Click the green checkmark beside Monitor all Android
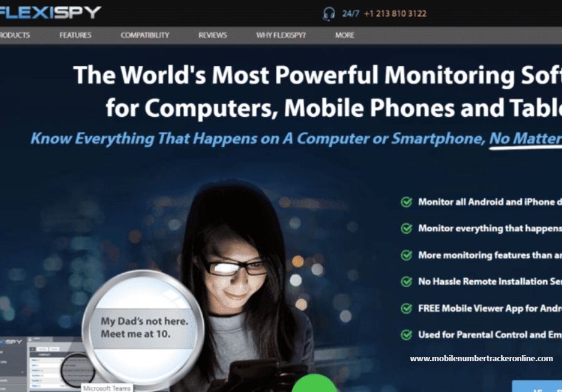Screen dimensions: 562x392 407,202
